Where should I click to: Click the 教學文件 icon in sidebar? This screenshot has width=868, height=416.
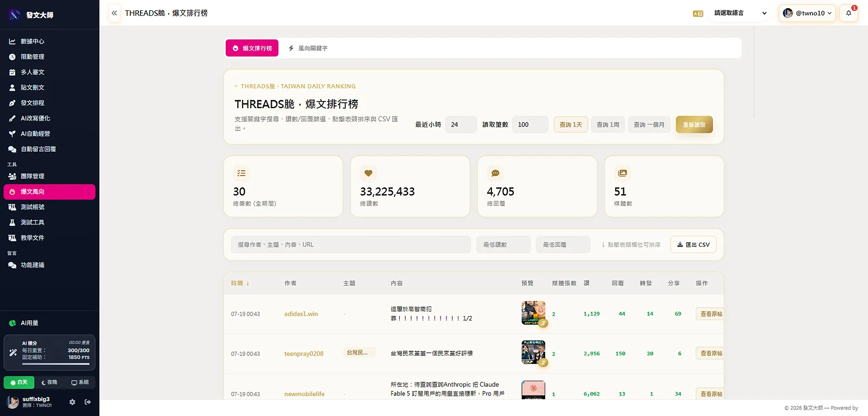[12, 238]
